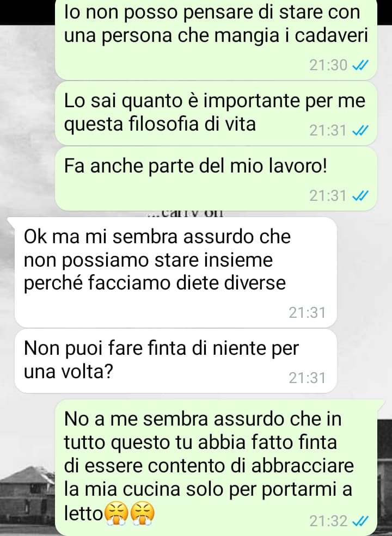Screen dimensions: 392x536
Task: Select received message 'Ok ma mi sembra assurdo'
Action: pos(175,272)
